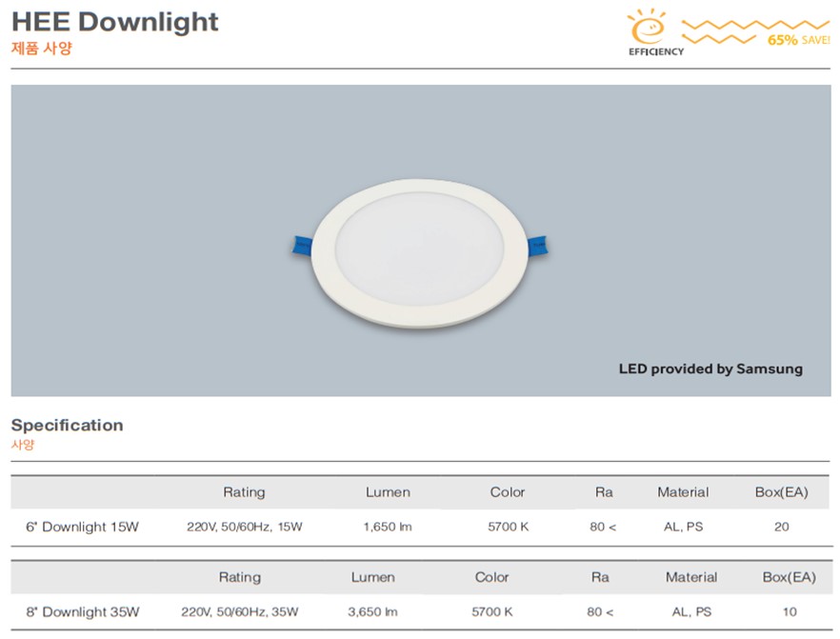840x639 pixels.
Task: Click 'AL, PS' material in the 15W row
Action: [x=683, y=527]
